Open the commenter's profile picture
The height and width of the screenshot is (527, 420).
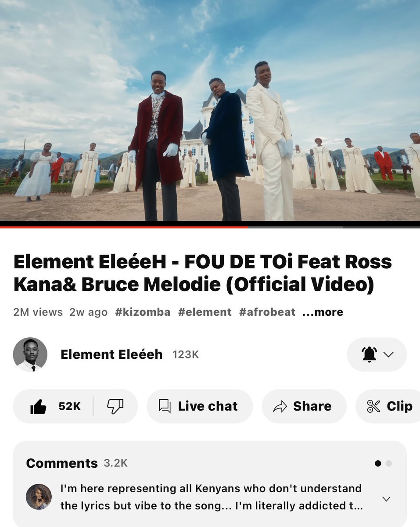coord(39,497)
